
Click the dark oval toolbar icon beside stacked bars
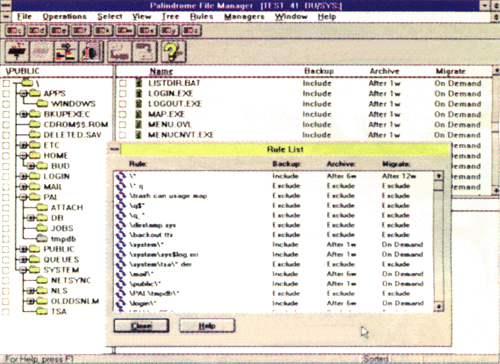click(91, 52)
